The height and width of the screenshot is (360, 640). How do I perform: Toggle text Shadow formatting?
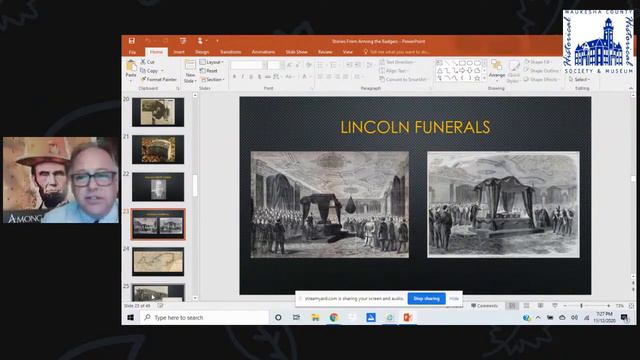coord(259,77)
